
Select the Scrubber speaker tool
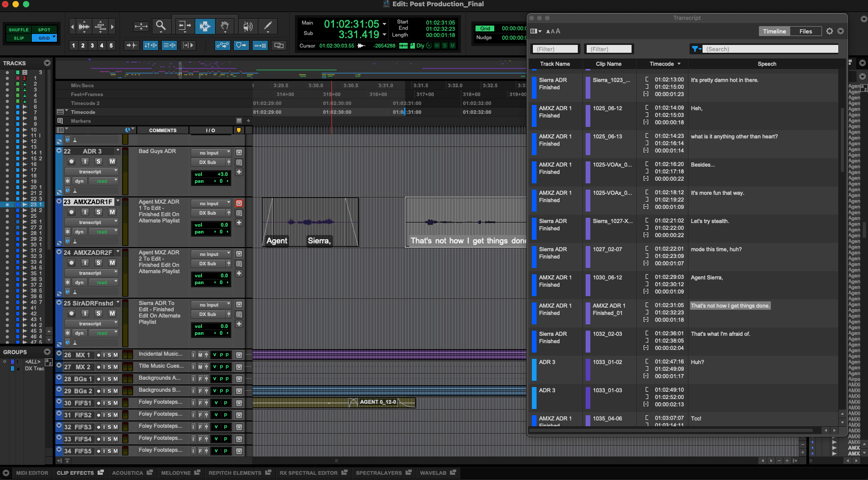pos(248,26)
